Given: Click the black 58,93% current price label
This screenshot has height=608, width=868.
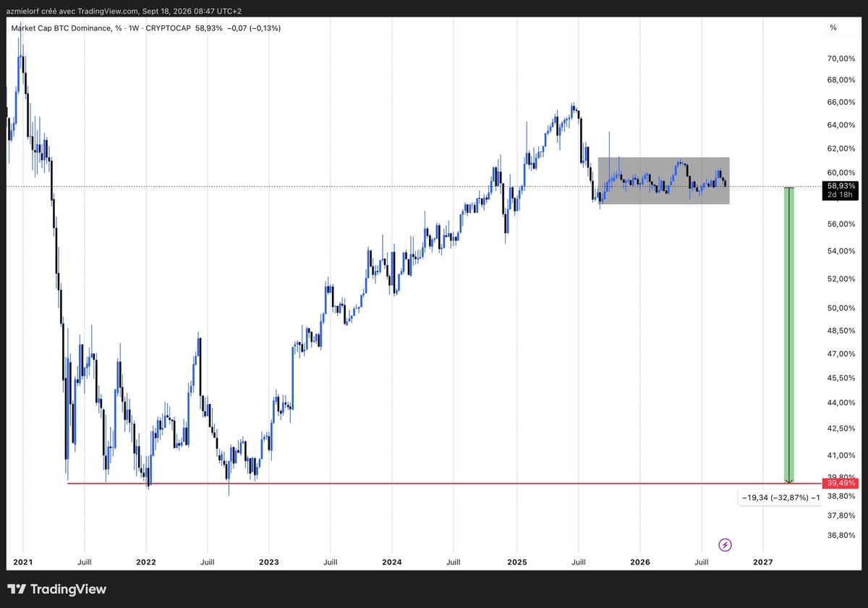Looking at the screenshot, I should (x=842, y=186).
